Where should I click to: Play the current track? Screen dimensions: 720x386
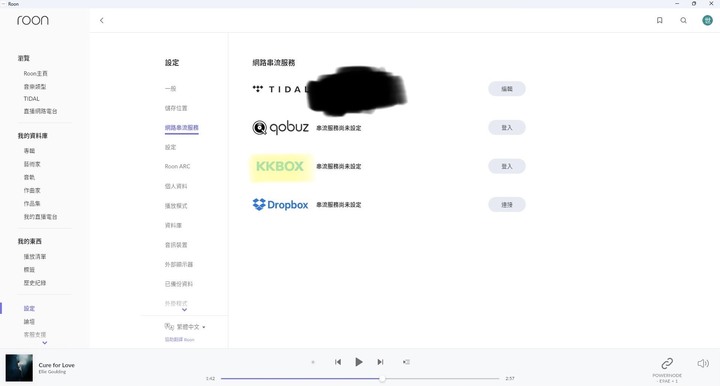pos(359,362)
